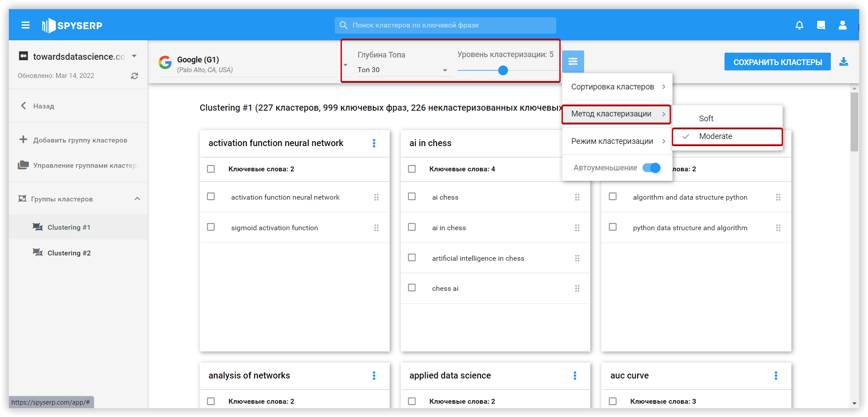The image size is (868, 417).
Task: Click the refresh project data icon
Action: pyautogui.click(x=135, y=76)
